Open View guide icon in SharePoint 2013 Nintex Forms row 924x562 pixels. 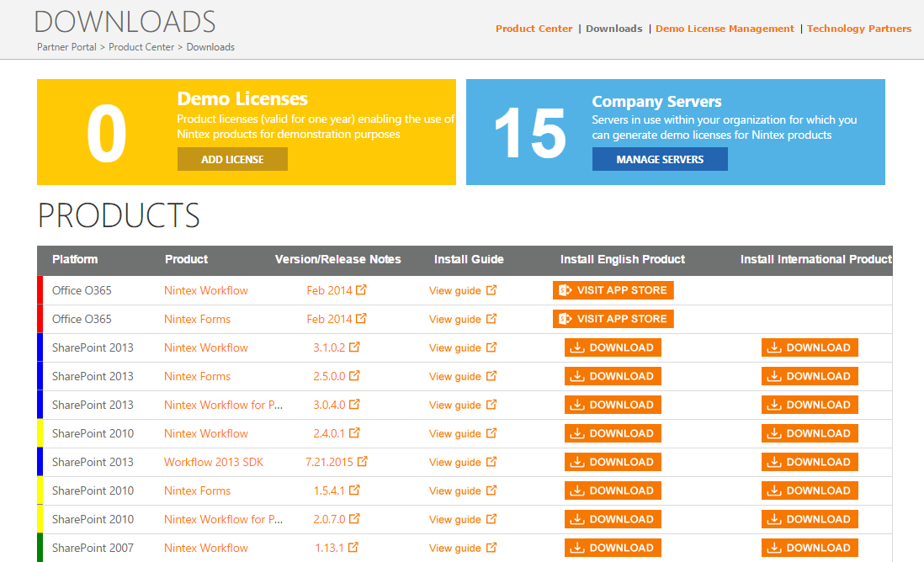point(491,375)
